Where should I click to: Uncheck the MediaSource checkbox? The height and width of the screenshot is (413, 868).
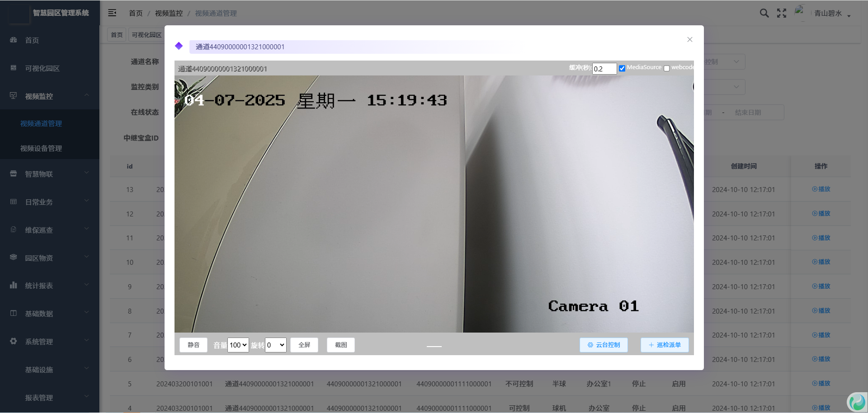tap(622, 68)
